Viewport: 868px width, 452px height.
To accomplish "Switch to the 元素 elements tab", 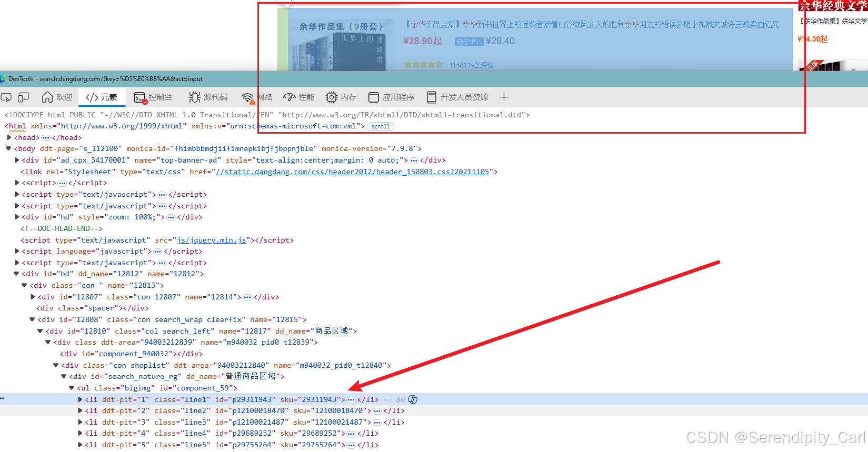I will tap(102, 97).
